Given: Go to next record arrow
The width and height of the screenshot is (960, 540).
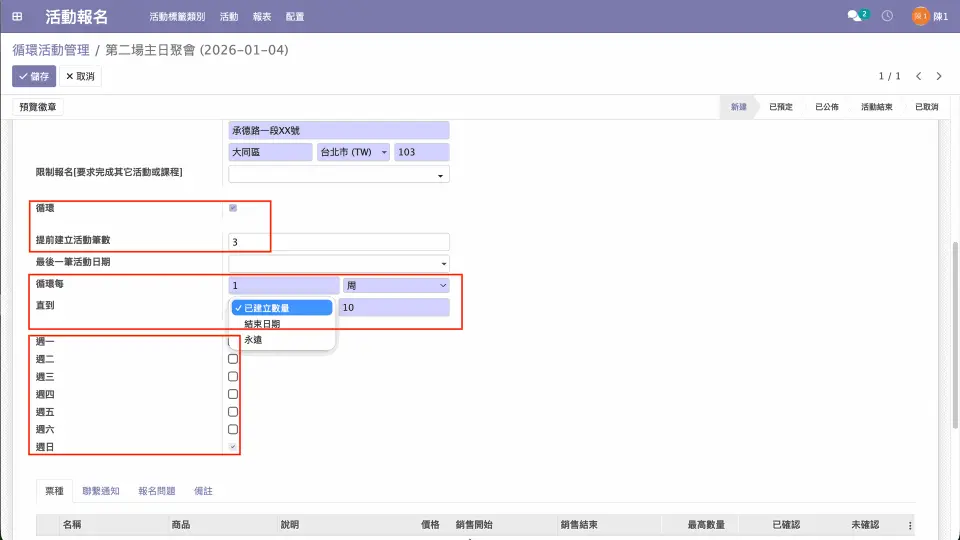Looking at the screenshot, I should point(942,76).
